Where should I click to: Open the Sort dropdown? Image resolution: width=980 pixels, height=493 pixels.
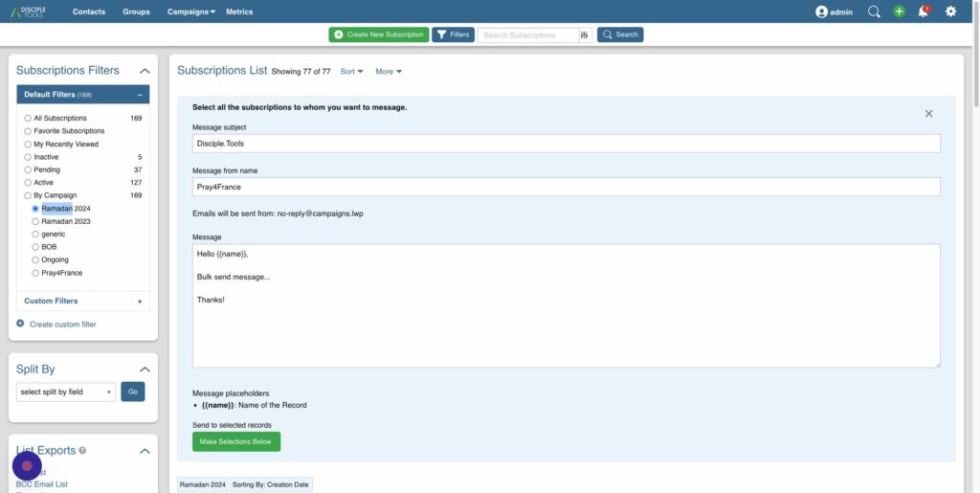click(350, 72)
